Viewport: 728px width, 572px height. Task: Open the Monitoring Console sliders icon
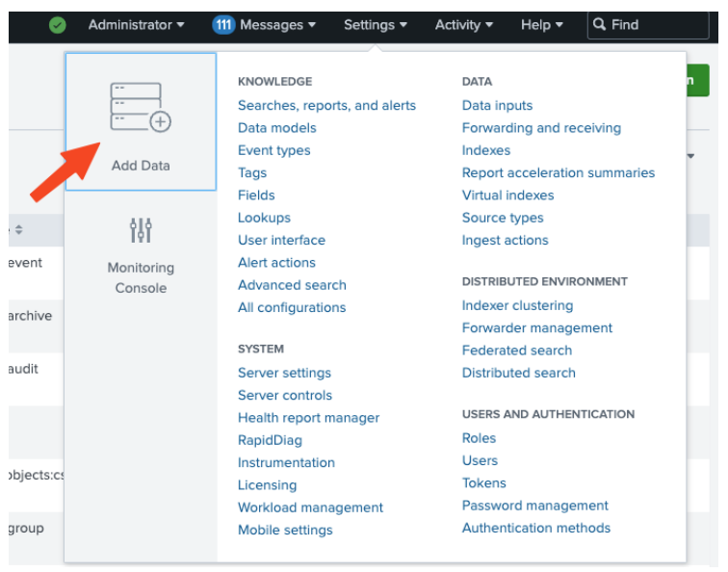click(x=141, y=230)
